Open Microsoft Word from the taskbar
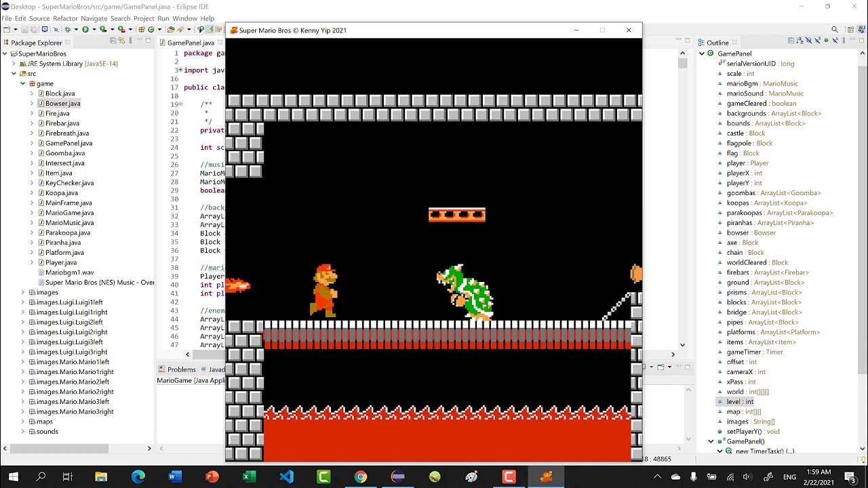Screen dimensions: 868x488 point(175,477)
